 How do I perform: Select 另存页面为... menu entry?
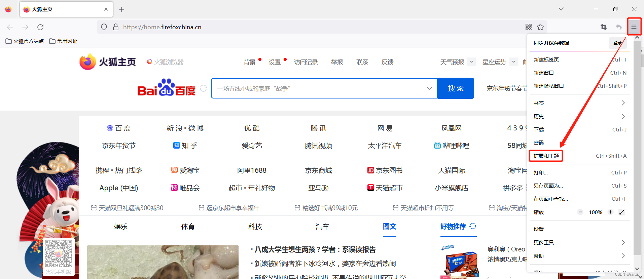[580, 186]
